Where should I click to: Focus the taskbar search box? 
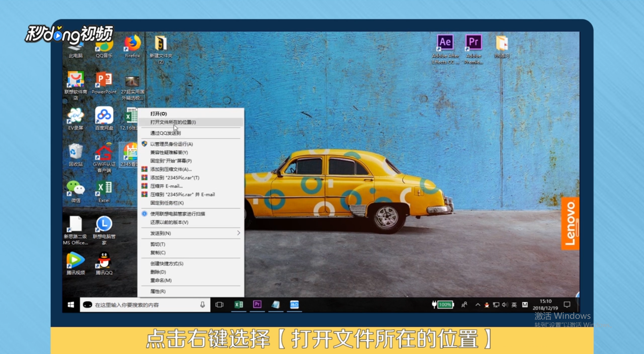145,305
